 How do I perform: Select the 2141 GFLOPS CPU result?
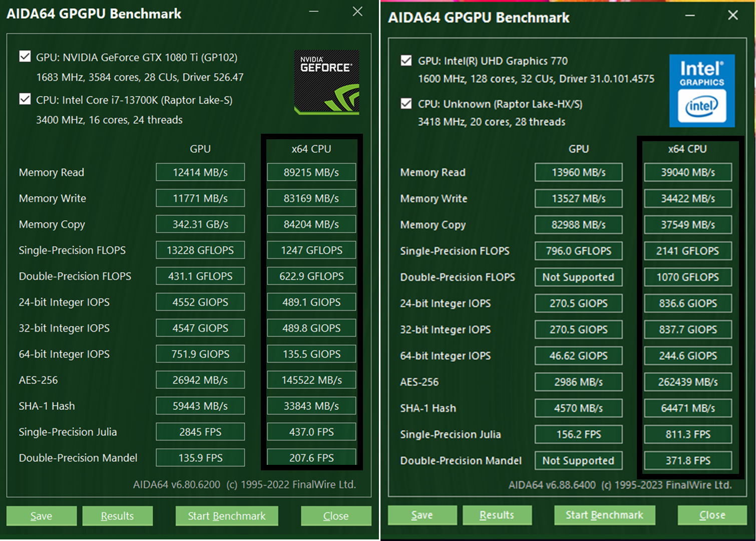pyautogui.click(x=688, y=251)
